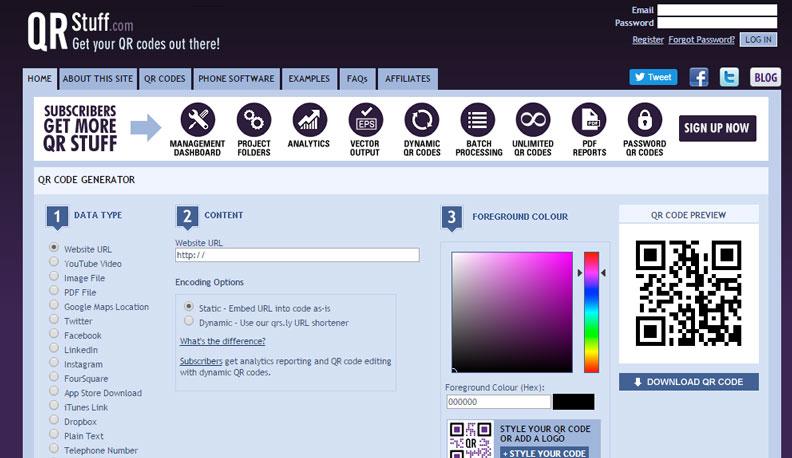Select the Facebook data type radio
This screenshot has height=458, width=792.
[54, 334]
